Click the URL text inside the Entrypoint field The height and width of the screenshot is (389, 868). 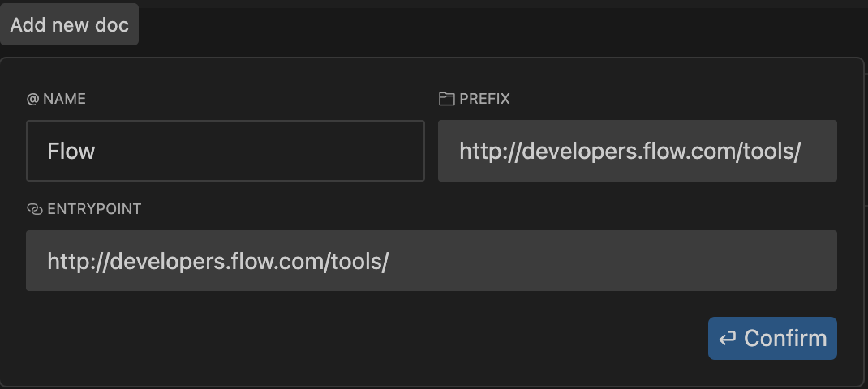tap(218, 261)
